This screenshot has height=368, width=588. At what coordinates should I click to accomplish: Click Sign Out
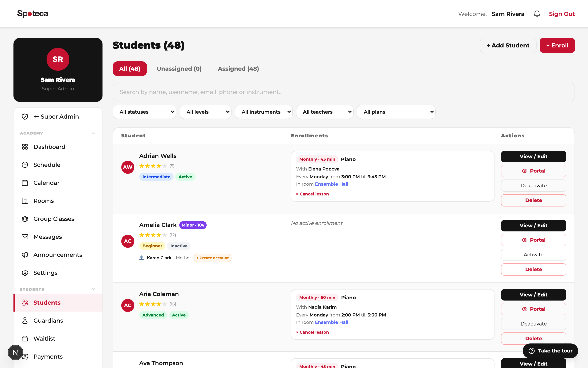562,14
